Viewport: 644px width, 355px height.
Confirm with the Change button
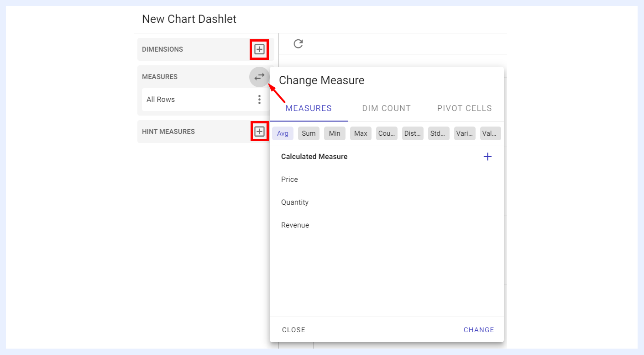point(479,330)
